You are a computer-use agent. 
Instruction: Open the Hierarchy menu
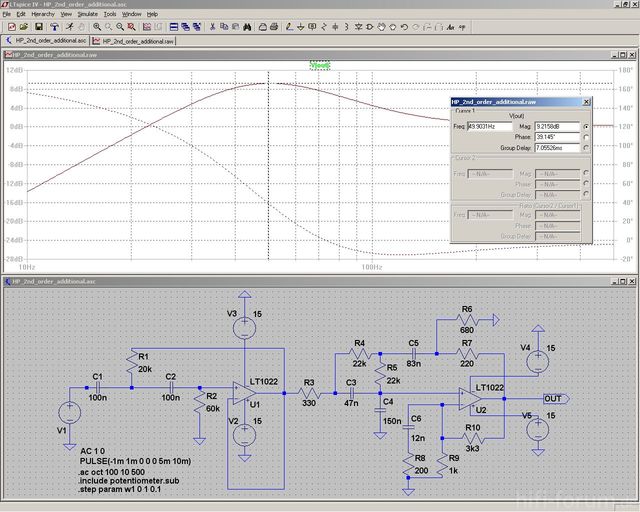click(43, 14)
